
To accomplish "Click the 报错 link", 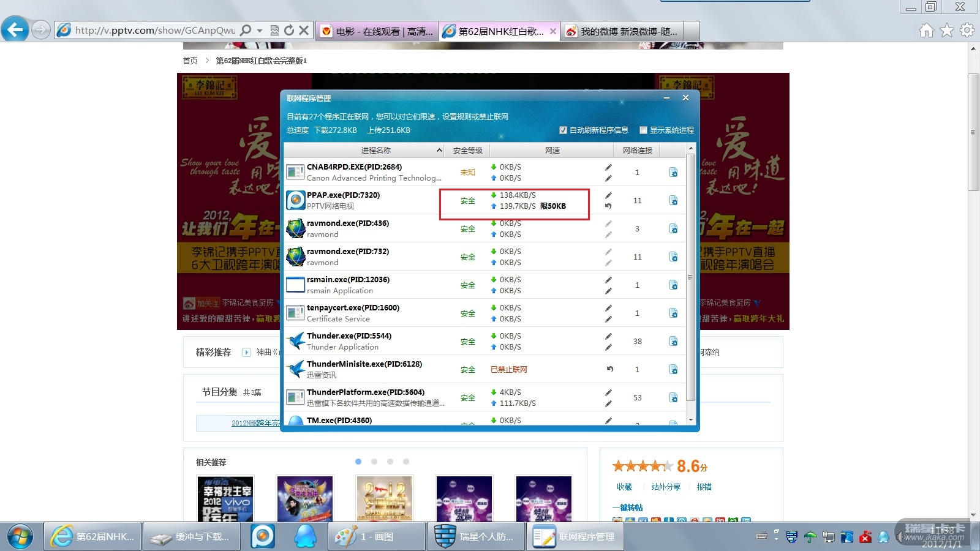I will [x=704, y=487].
